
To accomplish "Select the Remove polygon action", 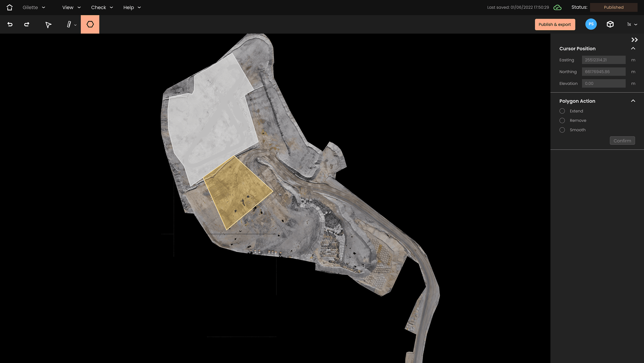I will coord(562,120).
